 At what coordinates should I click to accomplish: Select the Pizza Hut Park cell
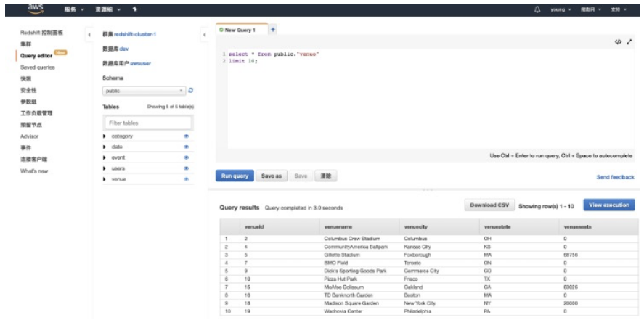pos(359,279)
